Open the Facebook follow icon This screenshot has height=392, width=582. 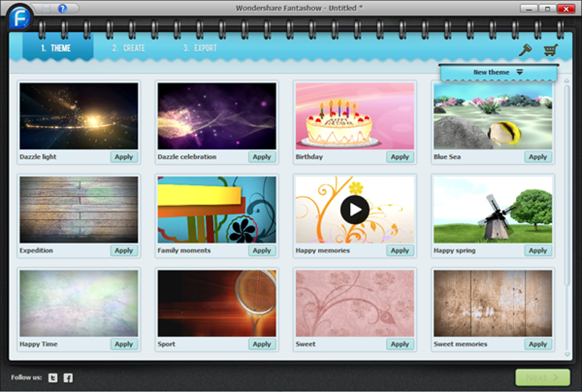[x=68, y=378]
